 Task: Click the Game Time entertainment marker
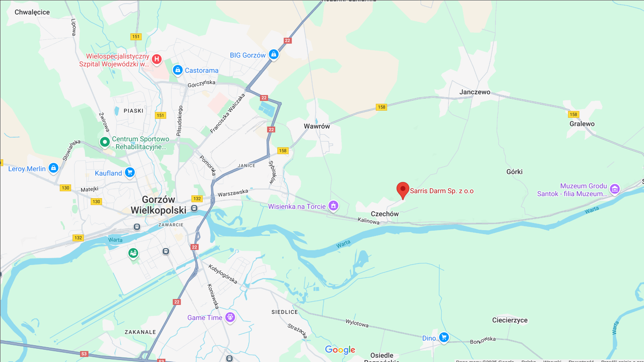pyautogui.click(x=230, y=317)
